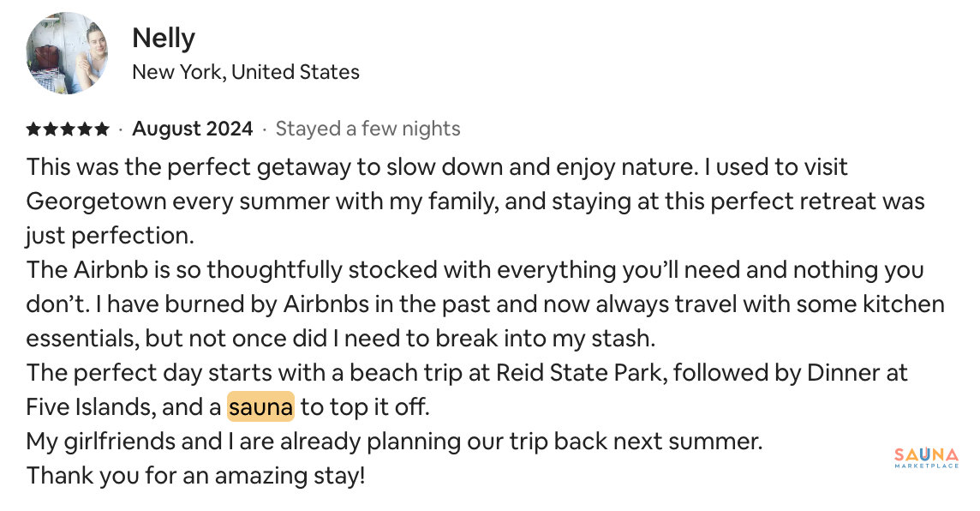Select the New York, United States location
This screenshot has height=511, width=980.
point(246,72)
